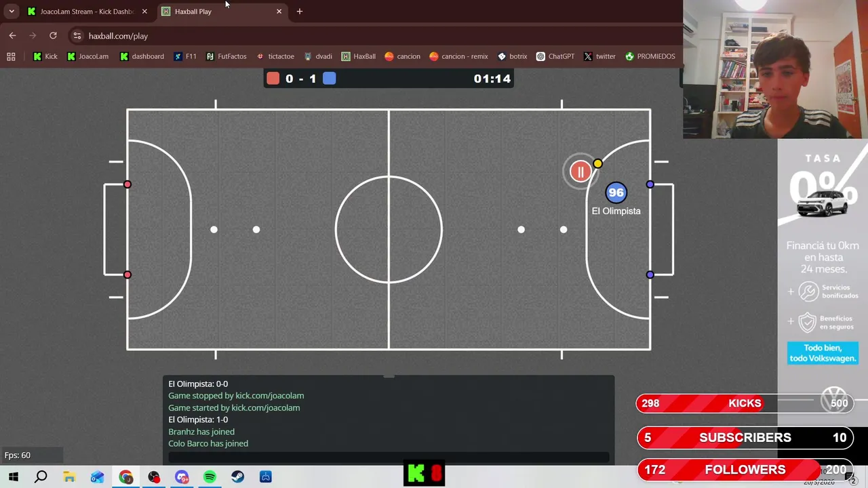Click the green Kick logo overlay
This screenshot has width=868, height=488.
pyautogui.click(x=416, y=474)
